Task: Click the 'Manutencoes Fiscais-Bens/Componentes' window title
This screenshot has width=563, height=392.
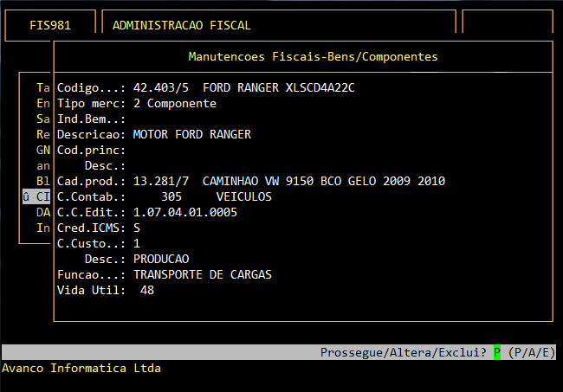Action: pos(313,57)
